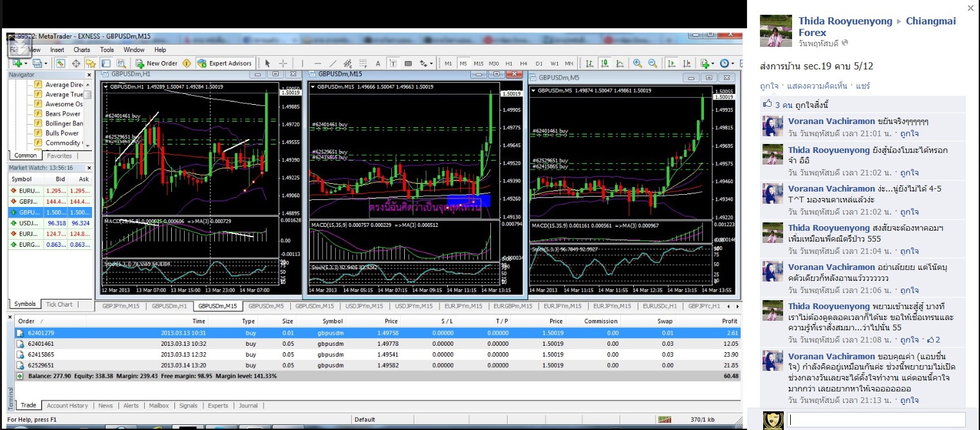
Task: Toggle chart auto scroll icon
Action: pos(671,63)
